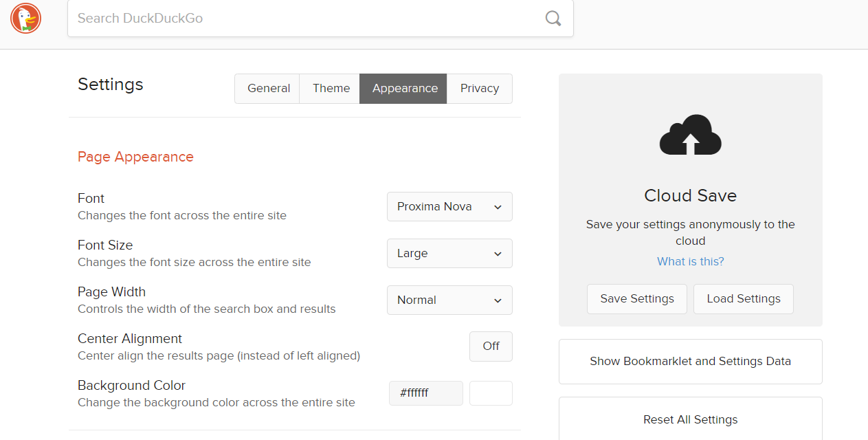Click the Background Color setting label
Image resolution: width=868 pixels, height=440 pixels.
[x=131, y=386]
